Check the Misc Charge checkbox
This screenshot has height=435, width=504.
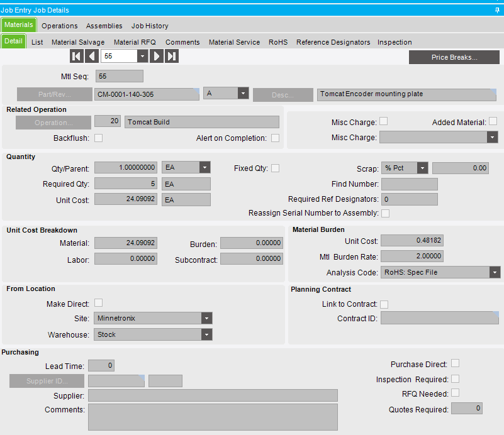pyautogui.click(x=383, y=121)
